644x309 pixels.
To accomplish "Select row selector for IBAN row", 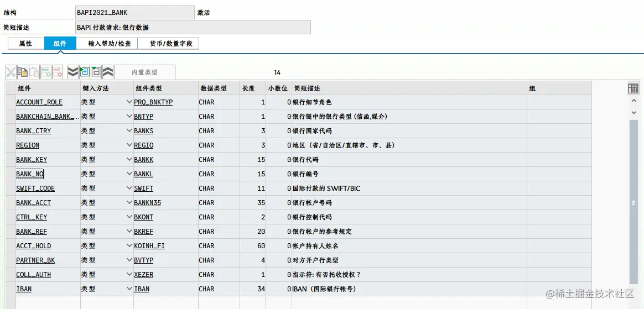I will pos(11,289).
